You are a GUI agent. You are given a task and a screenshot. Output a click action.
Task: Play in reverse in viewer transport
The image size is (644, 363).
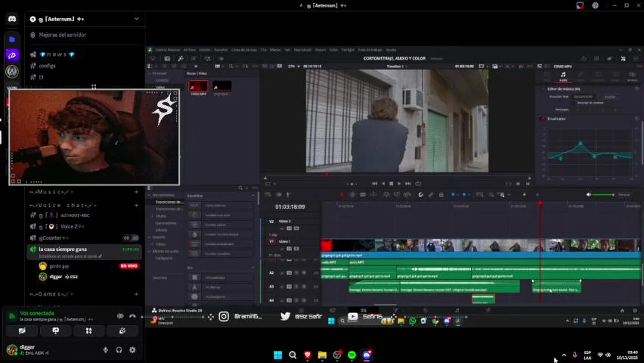pos(383,184)
